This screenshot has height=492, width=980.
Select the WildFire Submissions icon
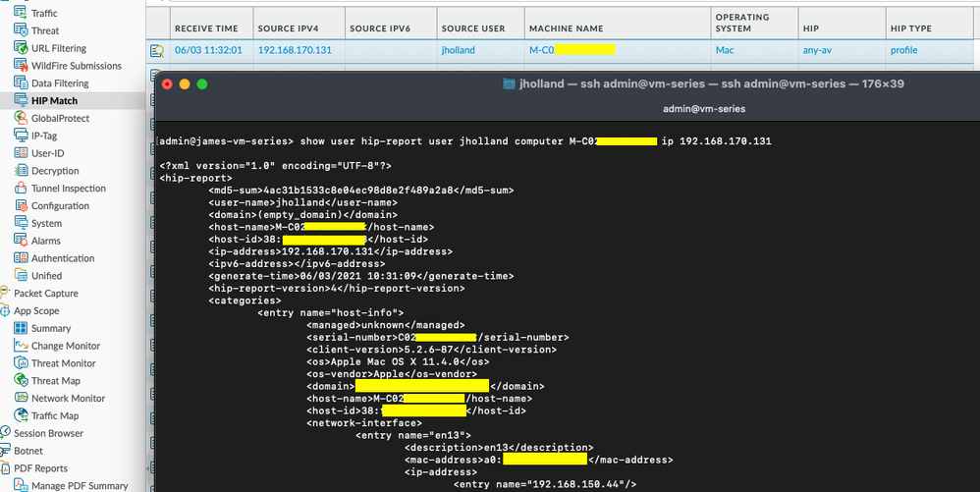23,66
